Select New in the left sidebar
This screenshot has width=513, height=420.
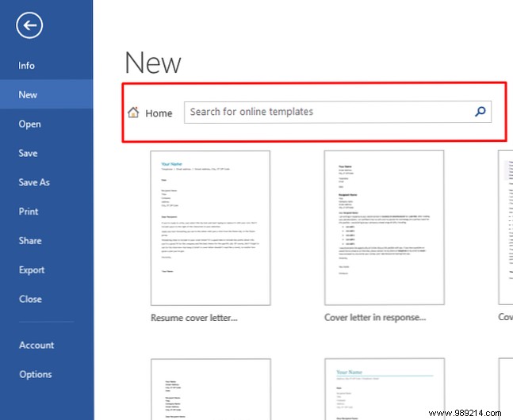tap(28, 95)
